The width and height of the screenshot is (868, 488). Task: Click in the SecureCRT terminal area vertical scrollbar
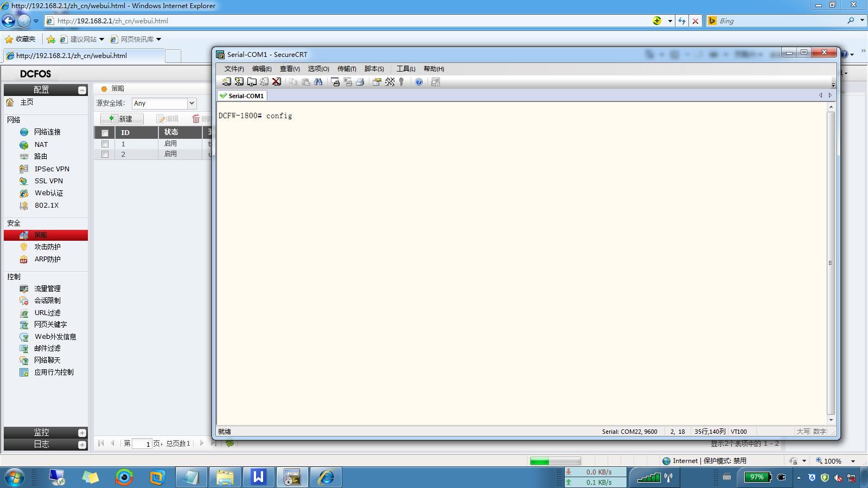coord(831,263)
